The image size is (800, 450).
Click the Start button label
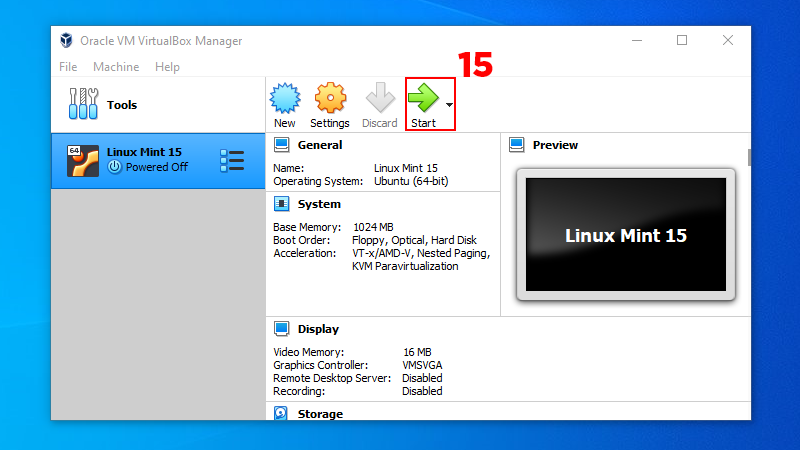[x=423, y=123]
